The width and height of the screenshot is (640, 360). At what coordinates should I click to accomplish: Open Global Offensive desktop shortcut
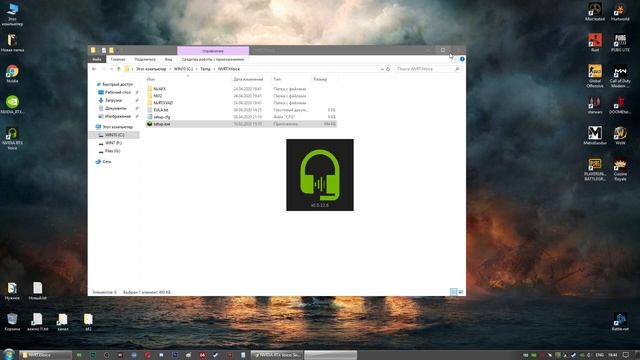[595, 76]
